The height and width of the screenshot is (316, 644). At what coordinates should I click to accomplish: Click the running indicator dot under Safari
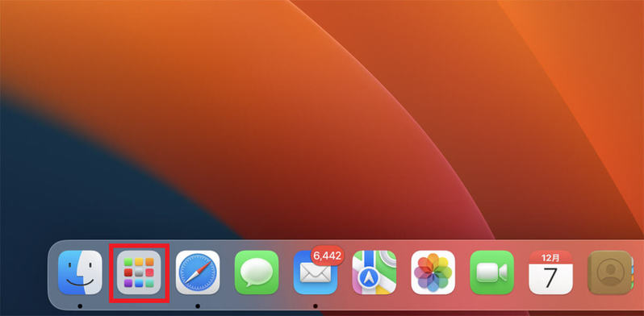pos(198,306)
